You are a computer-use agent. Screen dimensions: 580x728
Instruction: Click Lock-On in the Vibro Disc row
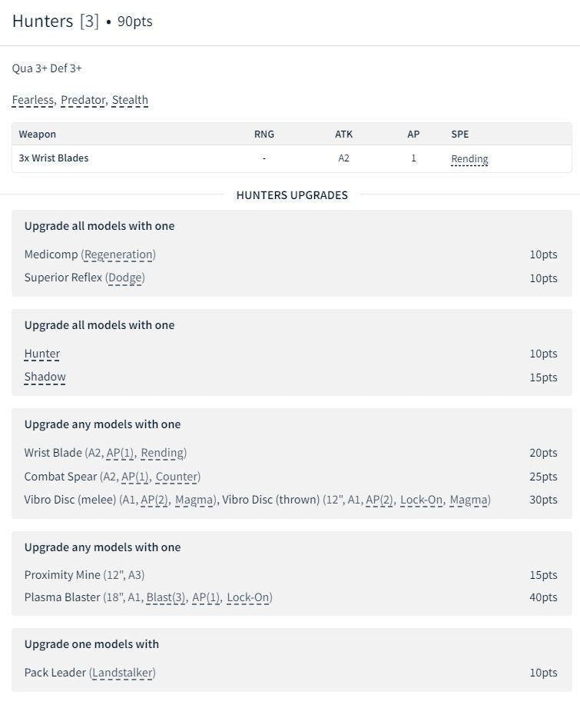click(422, 500)
